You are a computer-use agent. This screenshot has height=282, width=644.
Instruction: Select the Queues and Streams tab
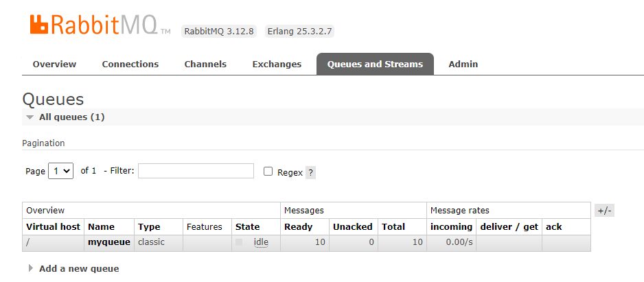[x=375, y=64]
